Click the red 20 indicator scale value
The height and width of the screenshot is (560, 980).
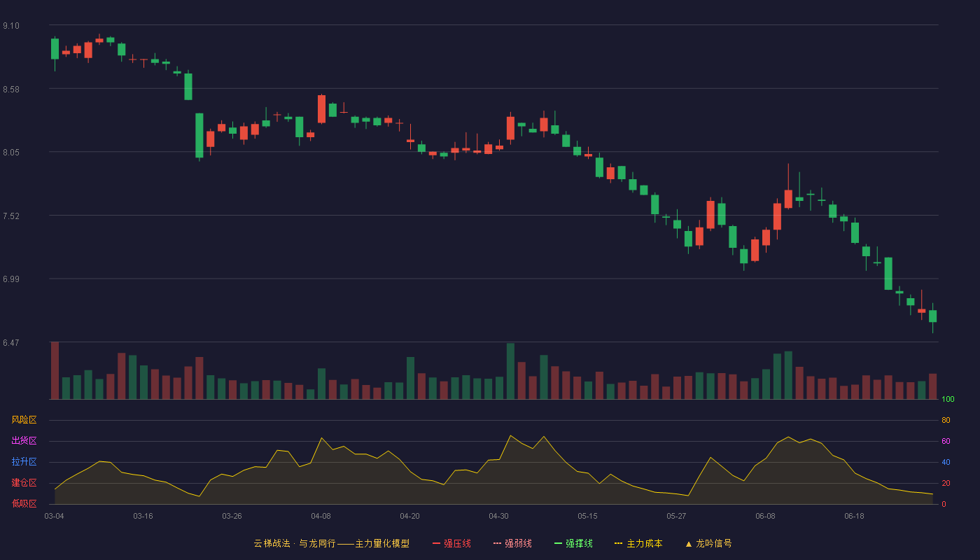(x=946, y=483)
